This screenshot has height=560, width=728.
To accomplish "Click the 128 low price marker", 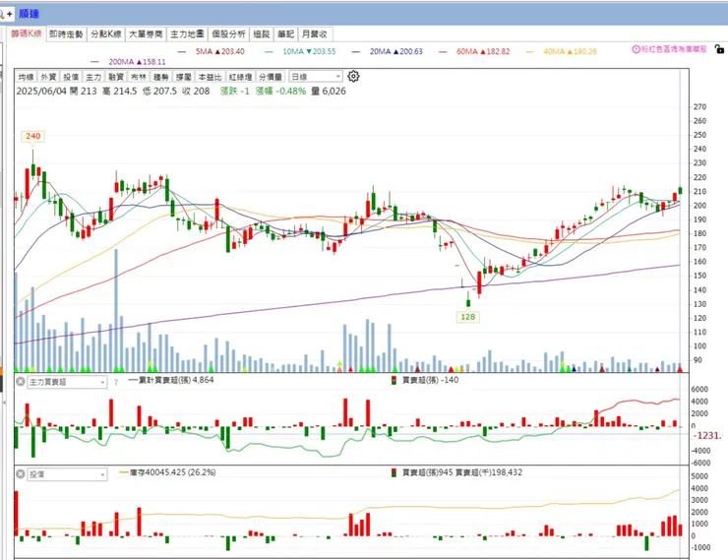I will (467, 317).
